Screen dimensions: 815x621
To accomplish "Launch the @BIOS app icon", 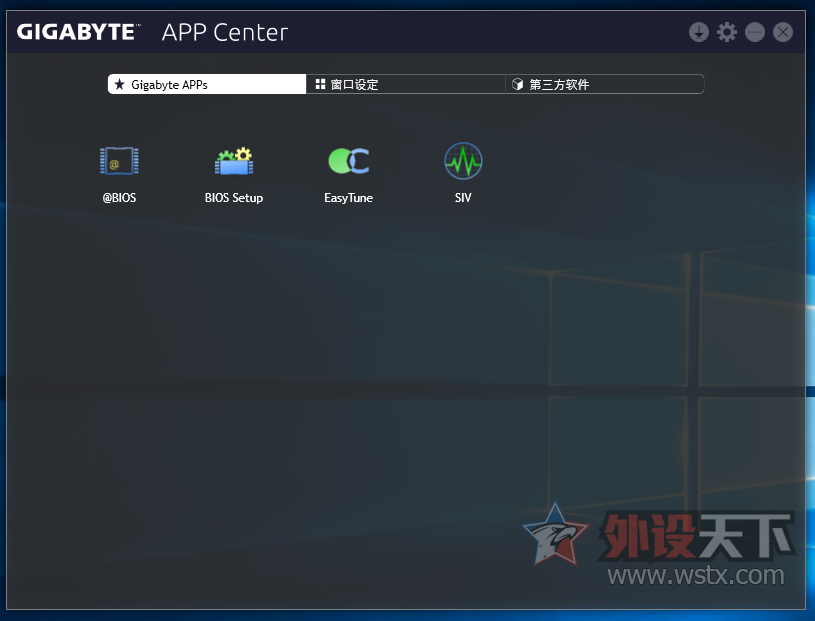I will pyautogui.click(x=119, y=161).
